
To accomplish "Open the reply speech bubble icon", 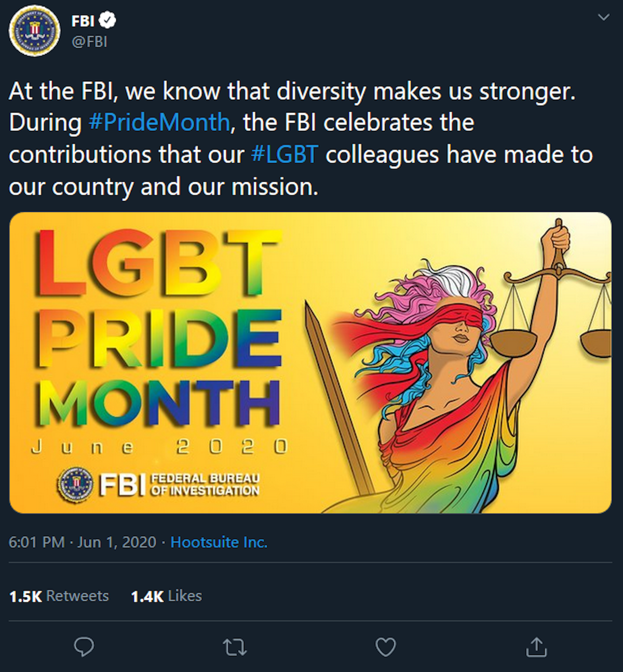I will 84,647.
